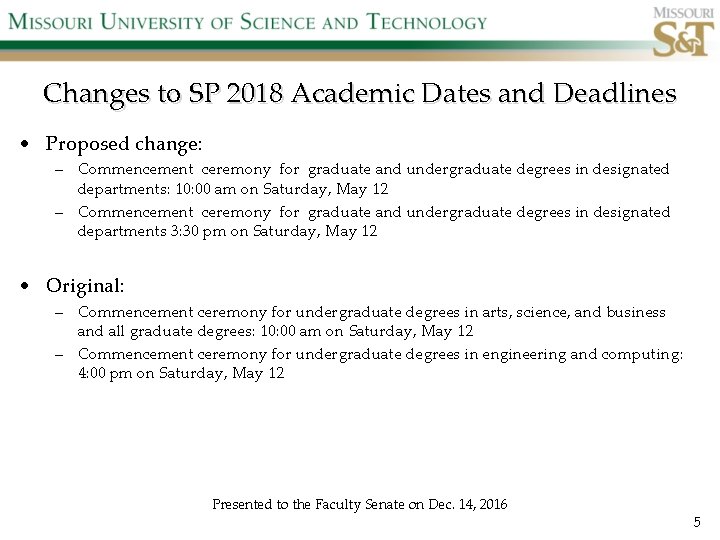Click the bullet dot before "Original:"

click(x=32, y=287)
